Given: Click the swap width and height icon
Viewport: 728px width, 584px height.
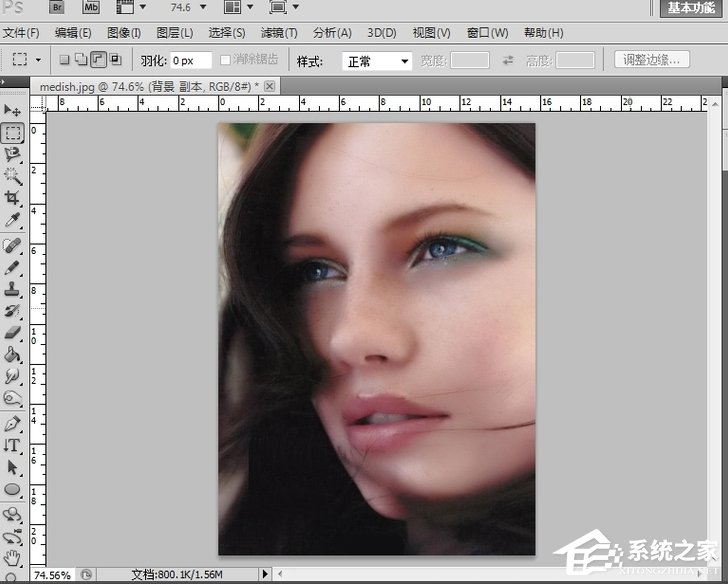Looking at the screenshot, I should click(508, 60).
